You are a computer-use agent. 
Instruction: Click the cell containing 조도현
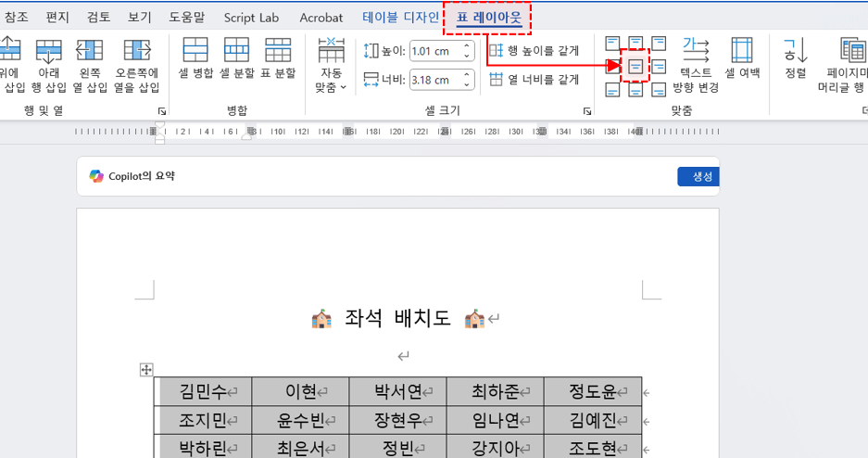point(593,447)
